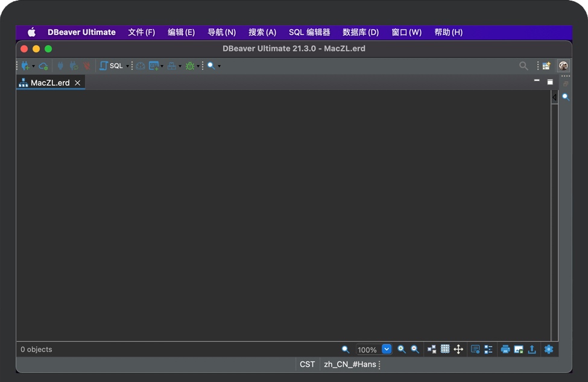Open the 数据库 (D) menu

pyautogui.click(x=360, y=33)
